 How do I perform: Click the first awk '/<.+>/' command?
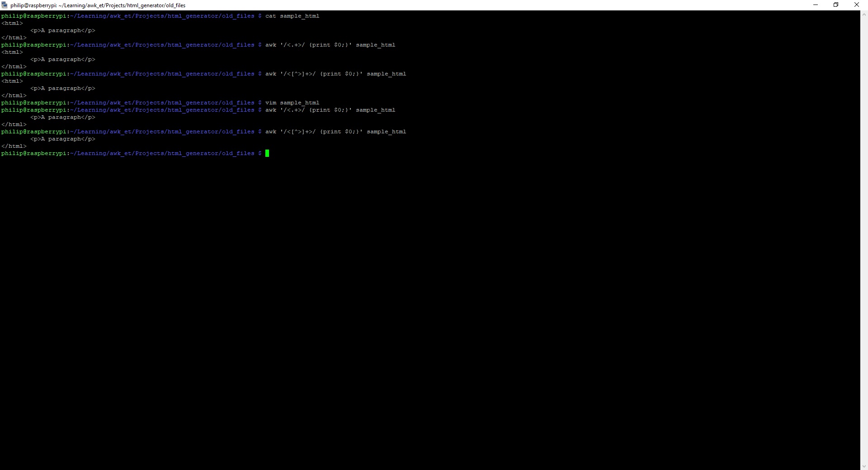(x=330, y=45)
